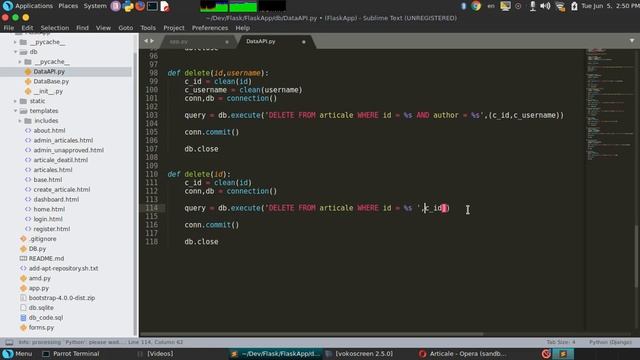Open the Preferences menu
The width and height of the screenshot is (640, 360).
210,28
